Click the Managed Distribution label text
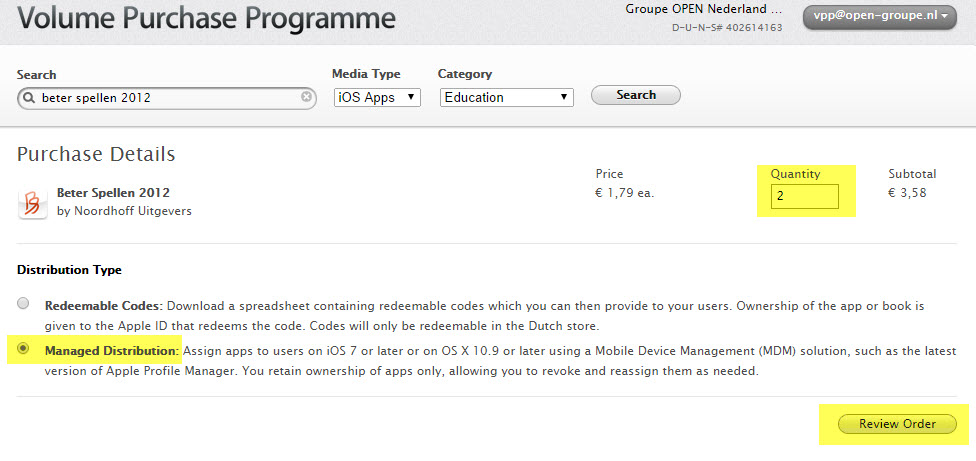976x461 pixels. (x=112, y=351)
